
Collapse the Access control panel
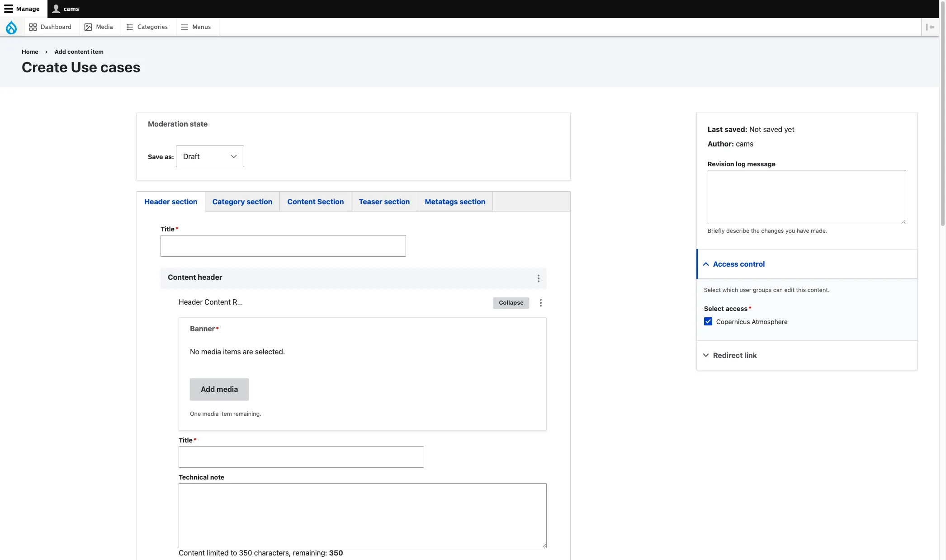[x=807, y=264]
